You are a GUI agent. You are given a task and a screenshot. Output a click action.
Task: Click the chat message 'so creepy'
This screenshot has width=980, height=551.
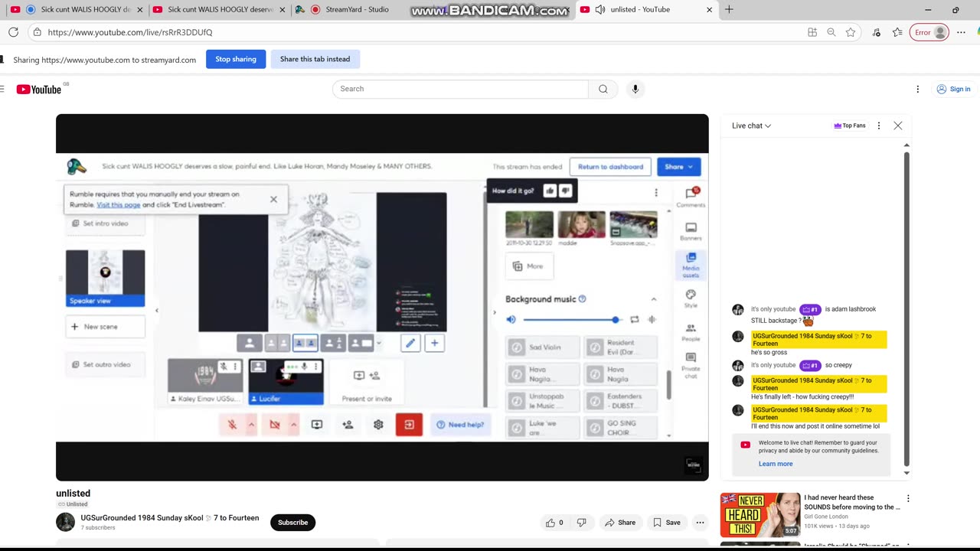point(838,365)
